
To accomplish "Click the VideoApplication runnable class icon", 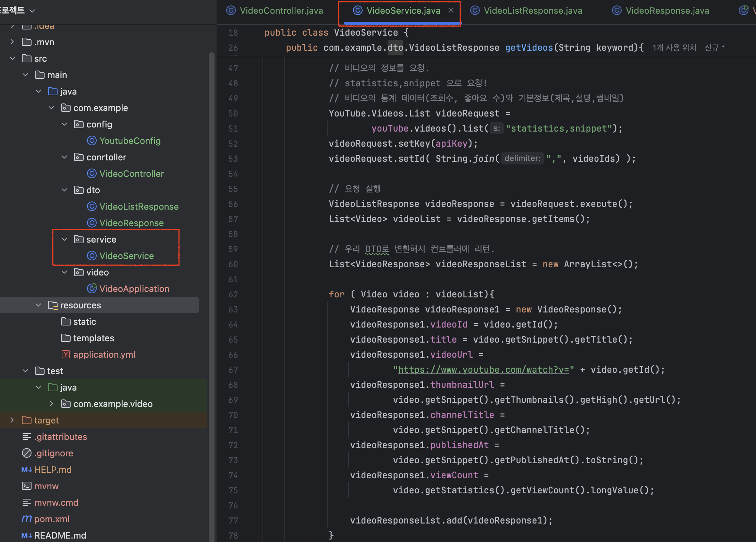I will [x=92, y=289].
